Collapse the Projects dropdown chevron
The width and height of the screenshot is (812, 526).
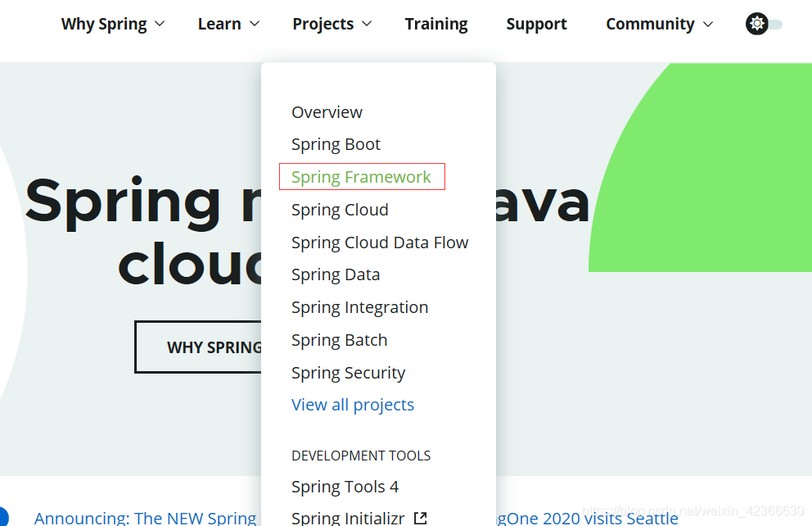367,24
